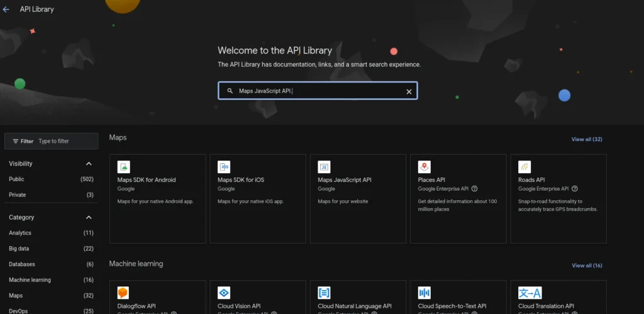This screenshot has width=644, height=314.
Task: Filter by Private visibility
Action: 18,195
